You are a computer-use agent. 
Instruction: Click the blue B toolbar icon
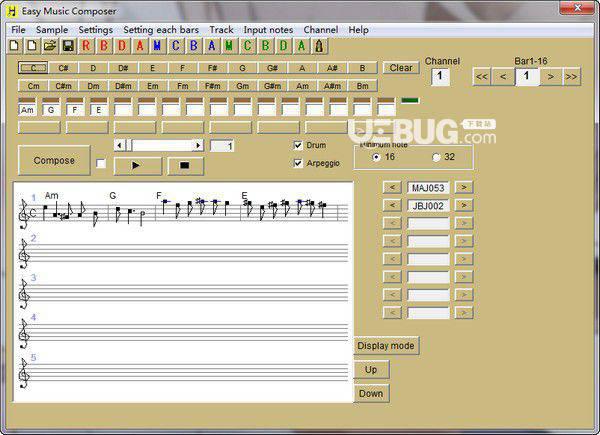(193, 46)
